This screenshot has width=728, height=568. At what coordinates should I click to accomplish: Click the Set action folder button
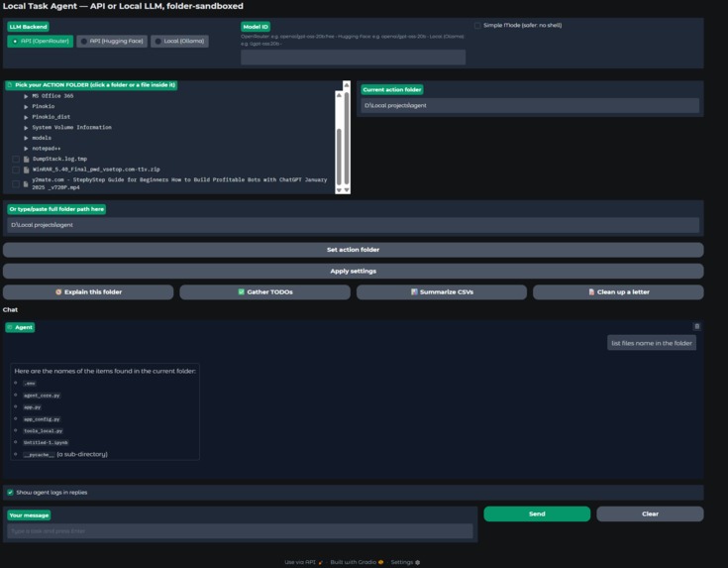coord(353,250)
